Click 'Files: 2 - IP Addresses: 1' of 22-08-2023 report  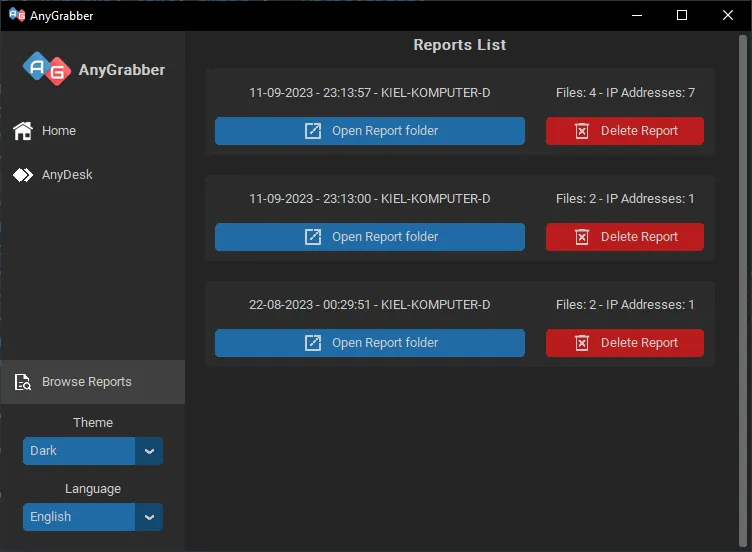(x=625, y=305)
